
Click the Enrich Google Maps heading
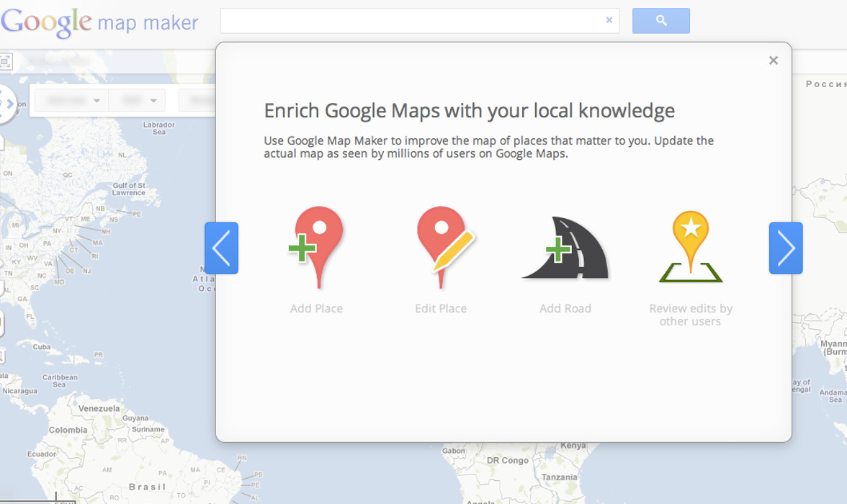470,111
